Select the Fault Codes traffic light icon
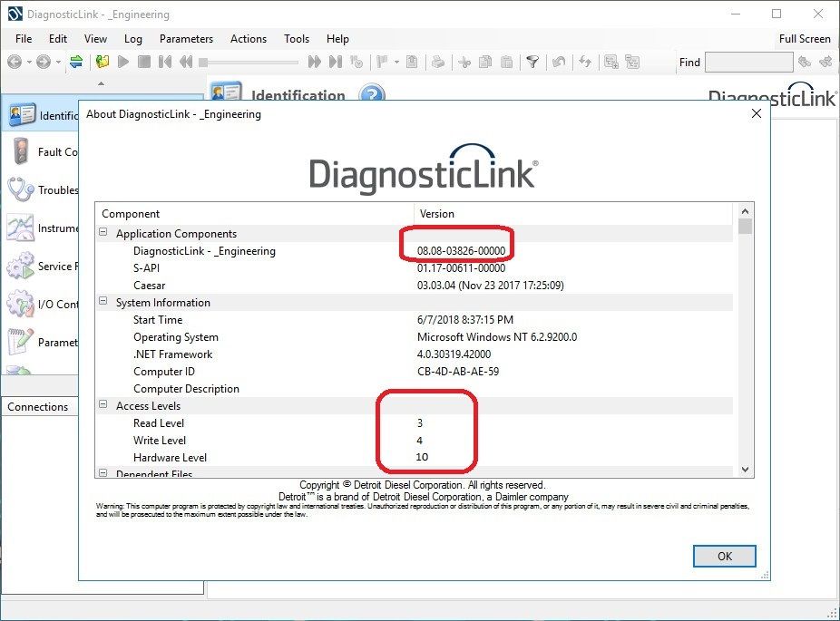 21,152
